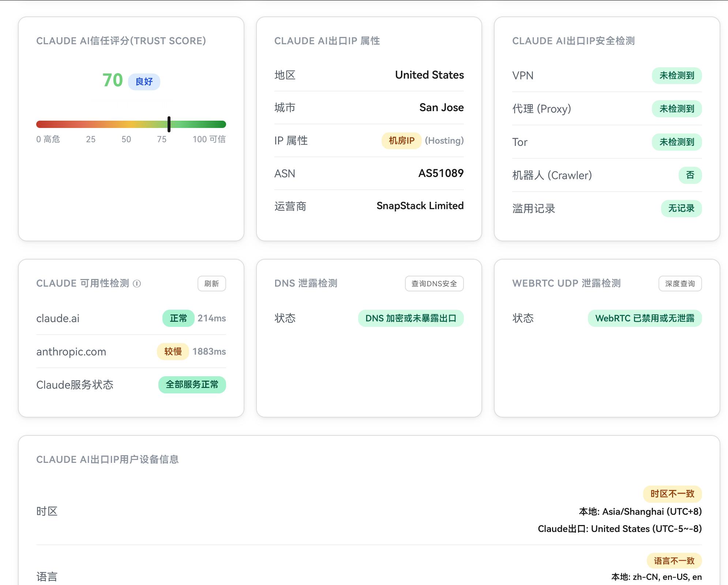Click the 未检测到 badge next to VPN

677,76
